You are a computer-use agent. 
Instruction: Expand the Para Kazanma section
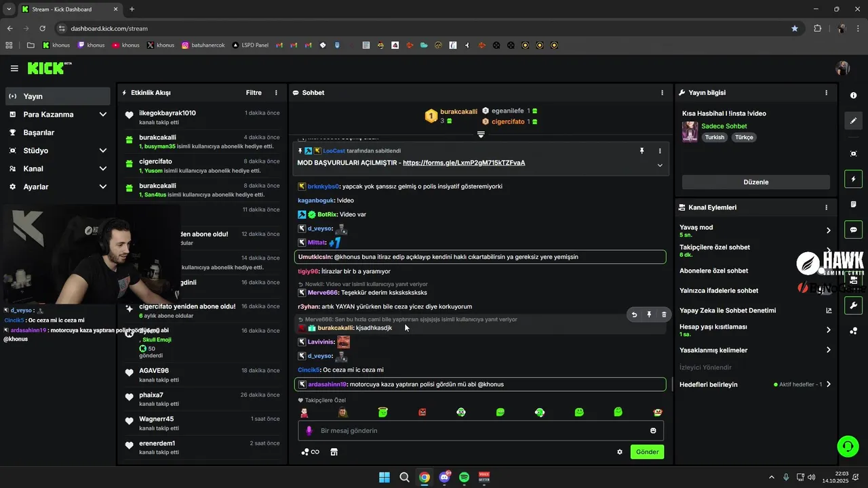coord(58,115)
